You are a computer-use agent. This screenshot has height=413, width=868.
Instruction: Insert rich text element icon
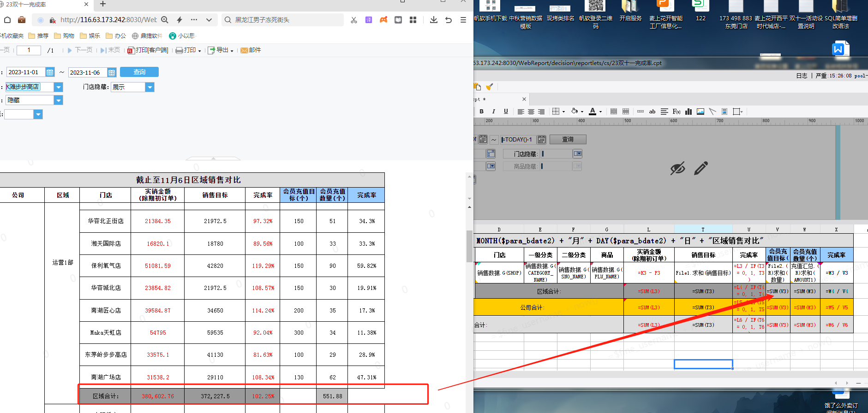coord(664,112)
